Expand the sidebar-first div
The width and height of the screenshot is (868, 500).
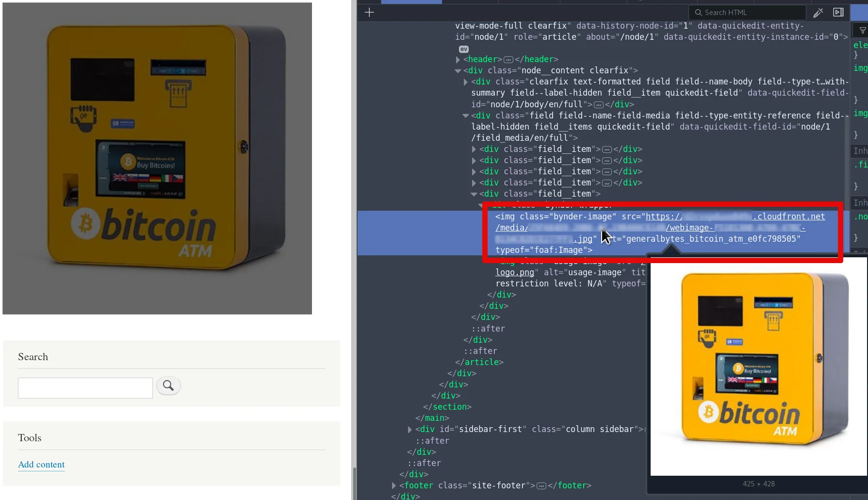point(409,430)
